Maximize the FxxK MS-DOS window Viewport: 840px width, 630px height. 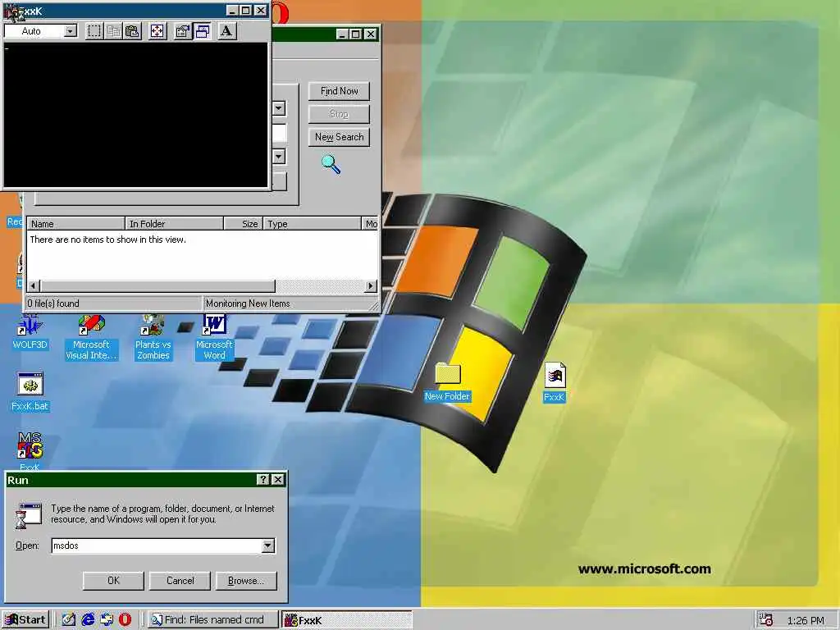click(x=246, y=10)
